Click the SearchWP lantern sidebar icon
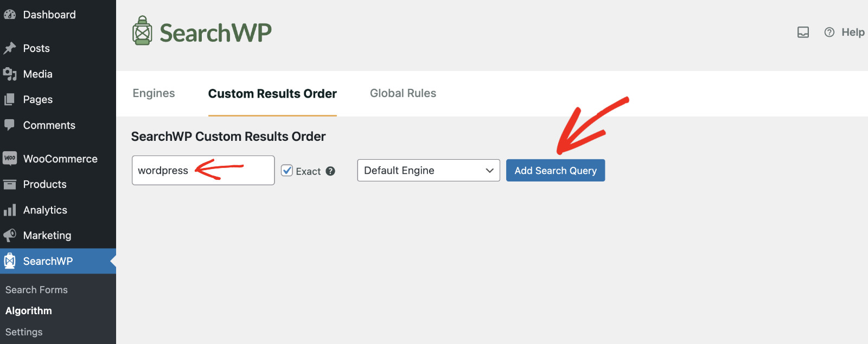 click(10, 261)
